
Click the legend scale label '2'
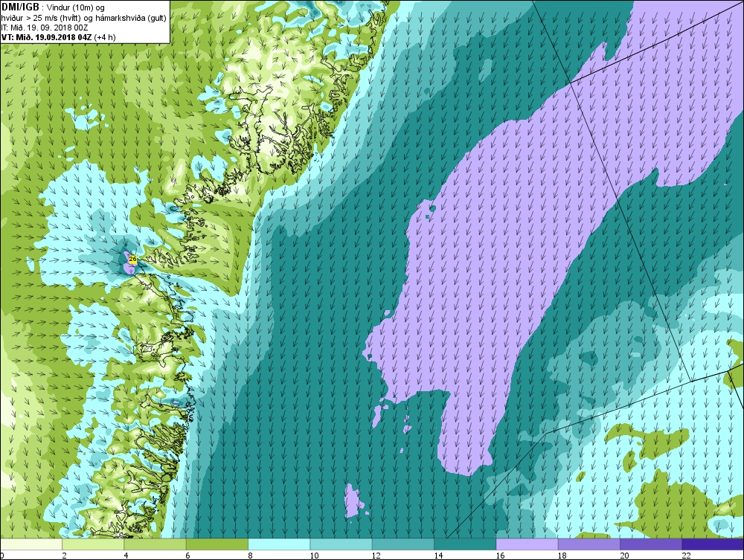[64, 556]
